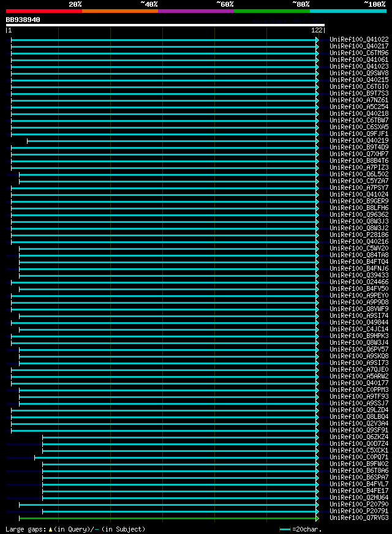
Task: Select the UniRef100_C5YZA7 label
Action: point(359,181)
